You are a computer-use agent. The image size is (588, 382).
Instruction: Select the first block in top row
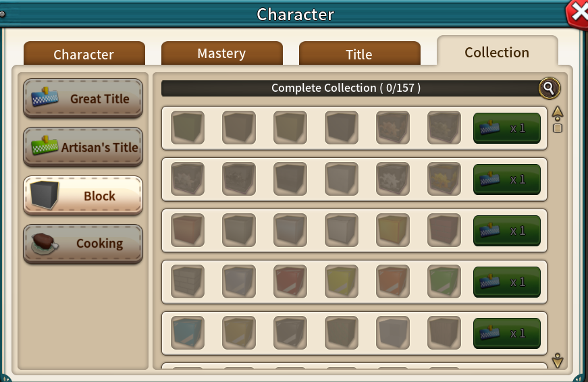coord(188,128)
